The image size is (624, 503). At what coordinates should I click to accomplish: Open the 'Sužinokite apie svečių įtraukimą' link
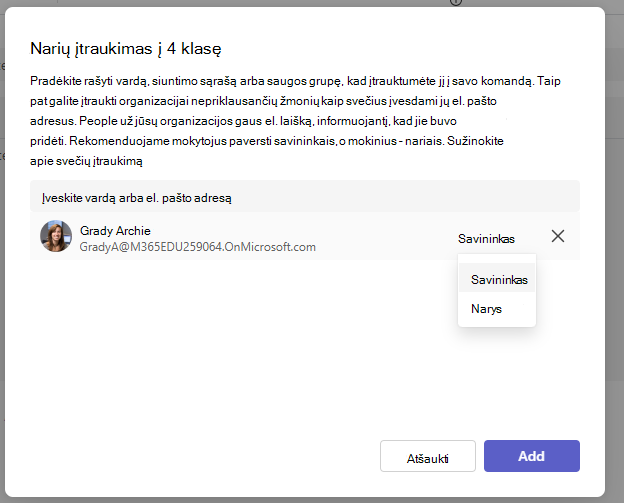pyautogui.click(x=475, y=141)
